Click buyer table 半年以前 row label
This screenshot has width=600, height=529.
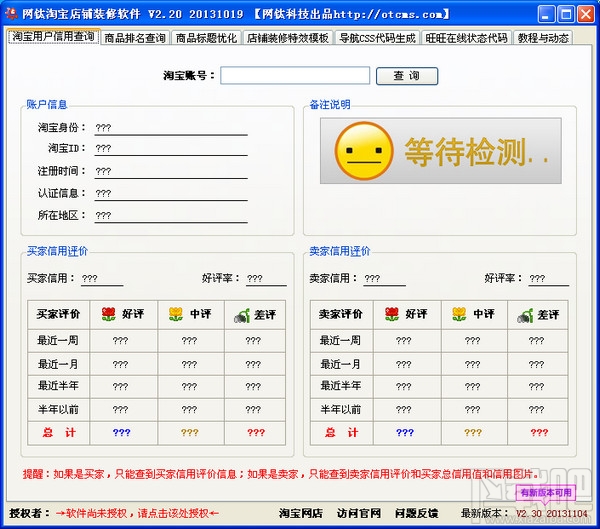click(58, 410)
